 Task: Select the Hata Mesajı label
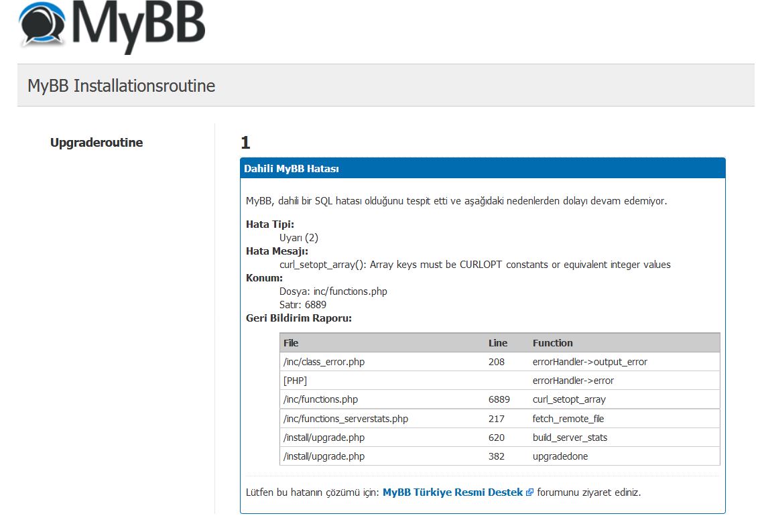(x=277, y=251)
